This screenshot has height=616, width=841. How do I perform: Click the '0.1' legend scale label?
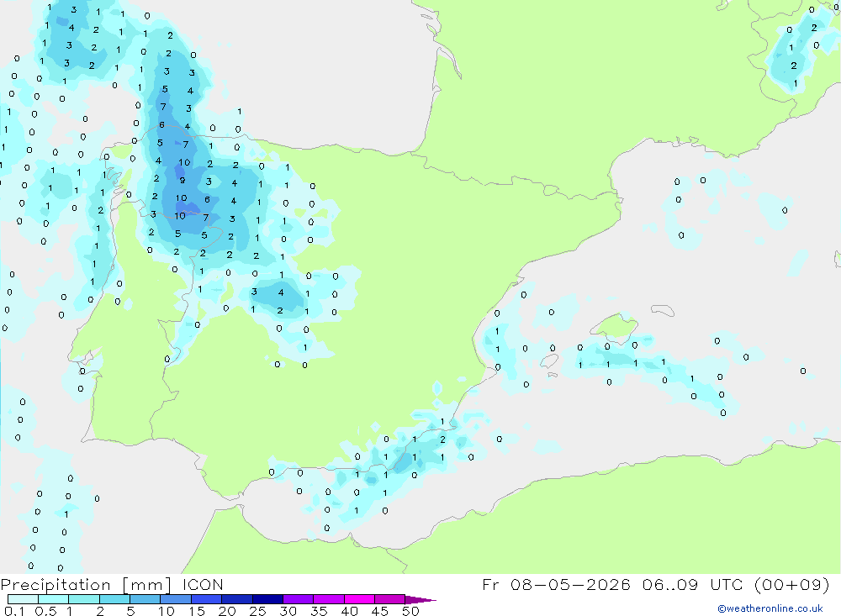coord(14,611)
